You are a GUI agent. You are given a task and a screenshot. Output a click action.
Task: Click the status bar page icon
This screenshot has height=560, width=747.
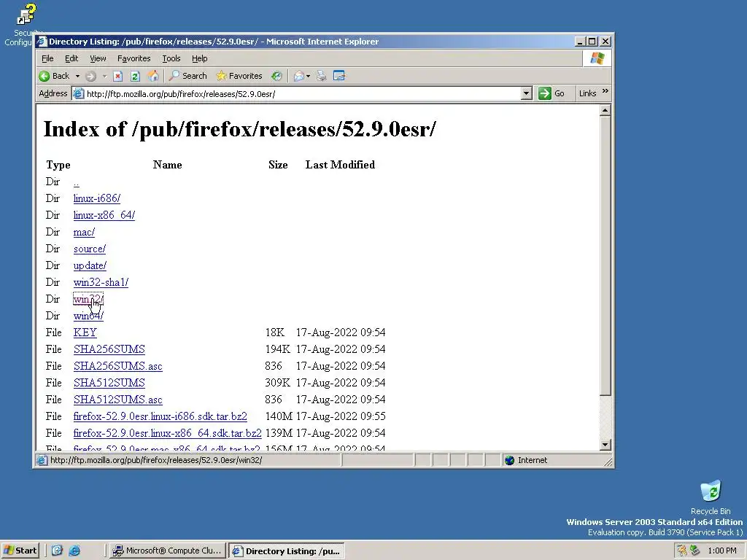[x=42, y=461]
